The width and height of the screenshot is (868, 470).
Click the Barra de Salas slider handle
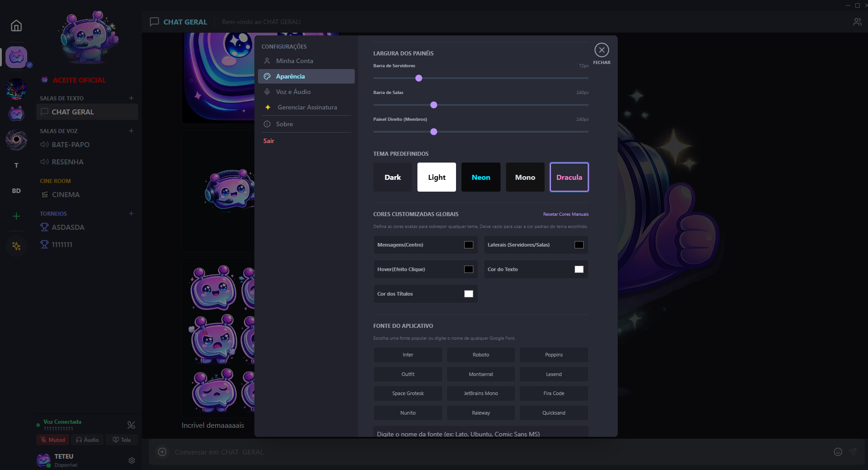(x=434, y=105)
